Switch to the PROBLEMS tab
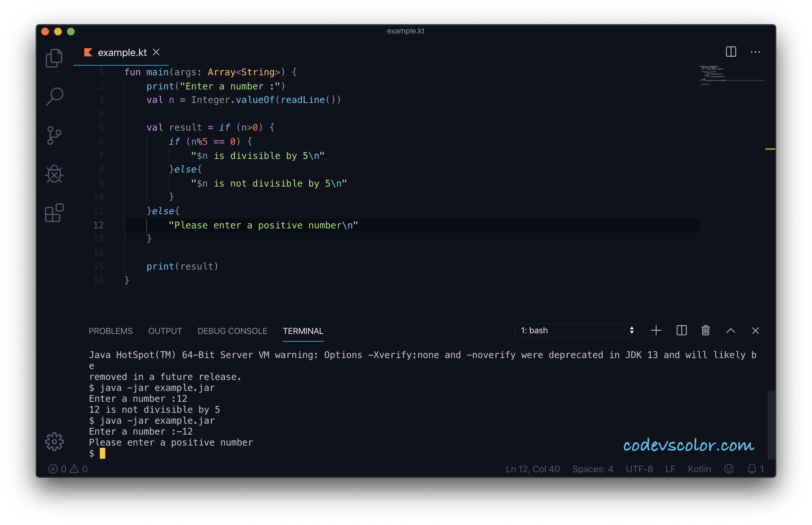The image size is (812, 525). coord(110,331)
